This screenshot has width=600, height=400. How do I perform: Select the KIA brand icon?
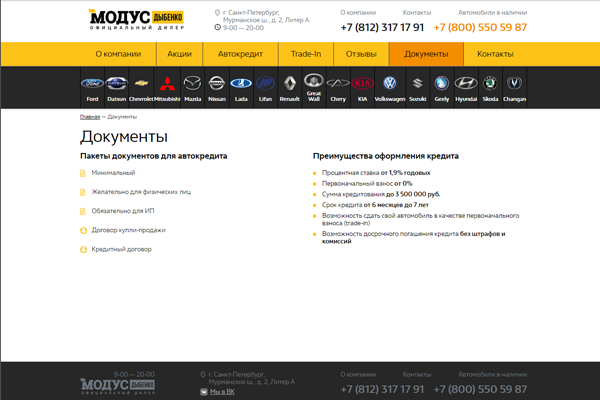click(363, 85)
